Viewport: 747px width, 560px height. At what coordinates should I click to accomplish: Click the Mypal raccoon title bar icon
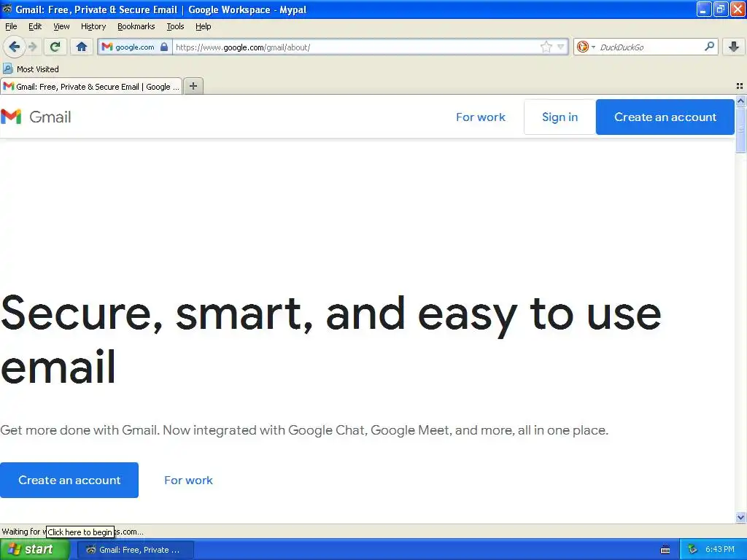click(7, 9)
